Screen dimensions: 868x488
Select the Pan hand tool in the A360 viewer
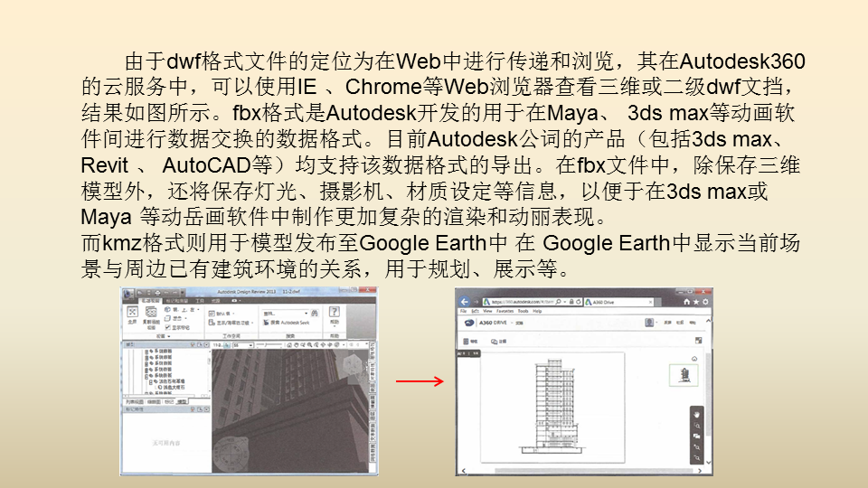[x=697, y=415]
